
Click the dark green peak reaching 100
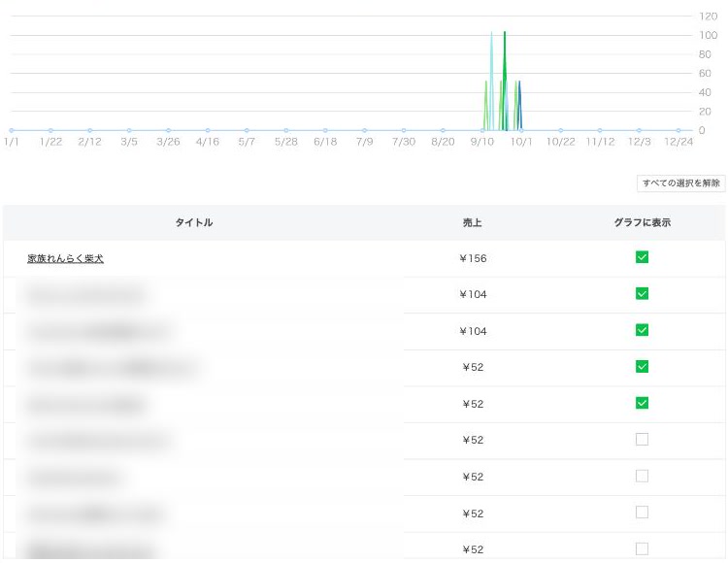click(x=505, y=32)
